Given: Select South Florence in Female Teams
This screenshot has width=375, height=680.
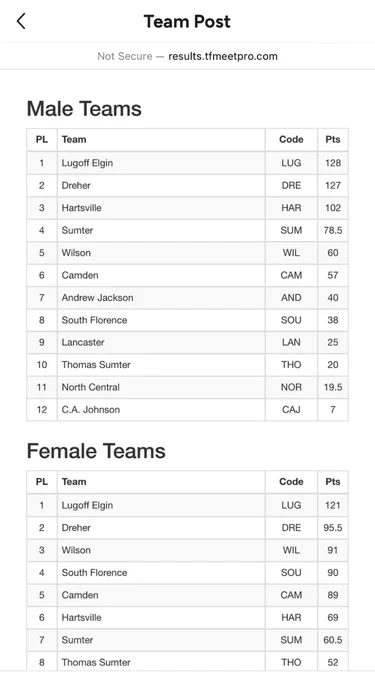Looking at the screenshot, I should pos(95,572).
